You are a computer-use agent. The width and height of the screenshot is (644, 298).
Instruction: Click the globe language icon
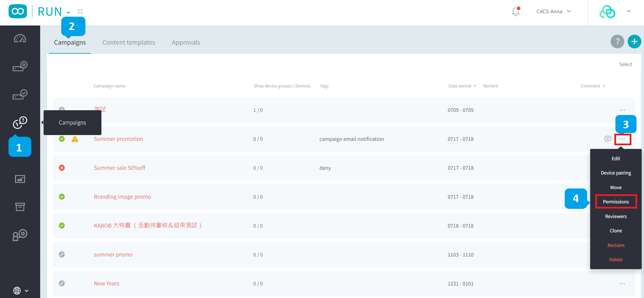(17, 291)
